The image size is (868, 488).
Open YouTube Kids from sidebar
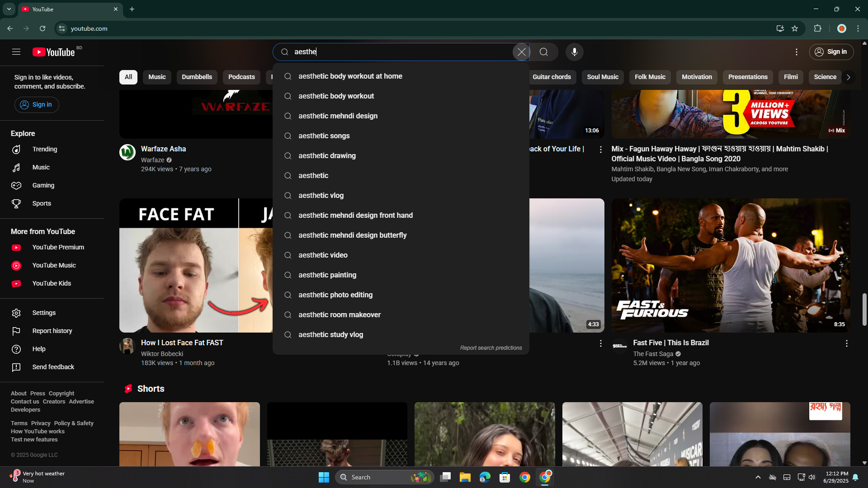pyautogui.click(x=52, y=283)
